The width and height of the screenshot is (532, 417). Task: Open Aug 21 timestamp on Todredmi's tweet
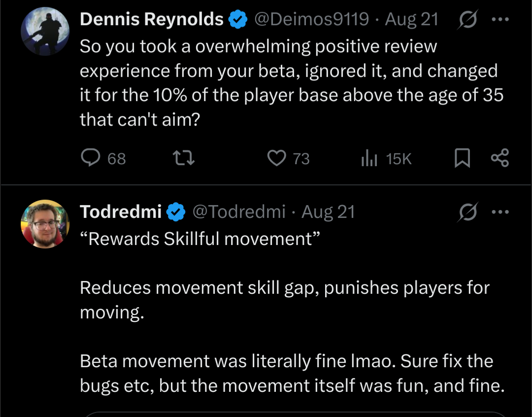(x=328, y=211)
